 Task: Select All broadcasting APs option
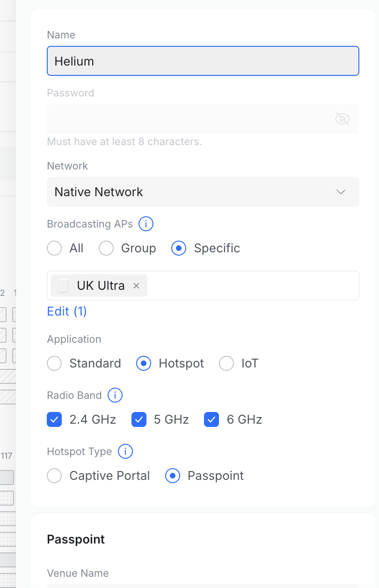coord(55,248)
